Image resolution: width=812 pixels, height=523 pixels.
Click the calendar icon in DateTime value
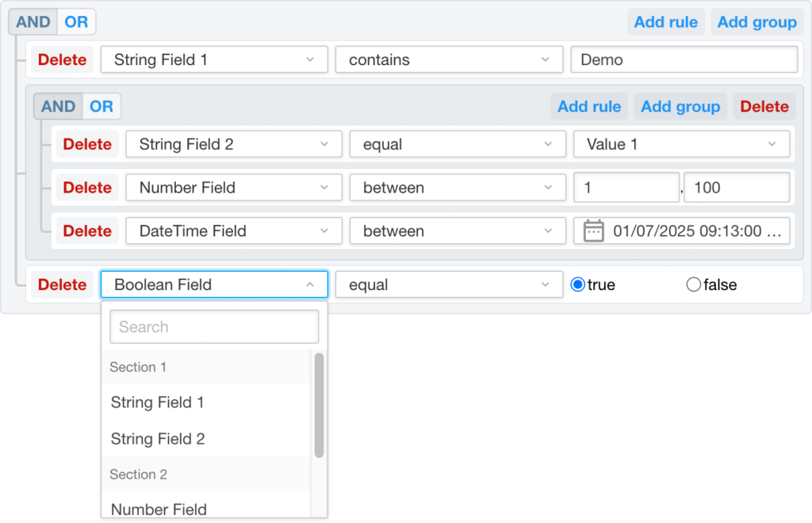[593, 231]
